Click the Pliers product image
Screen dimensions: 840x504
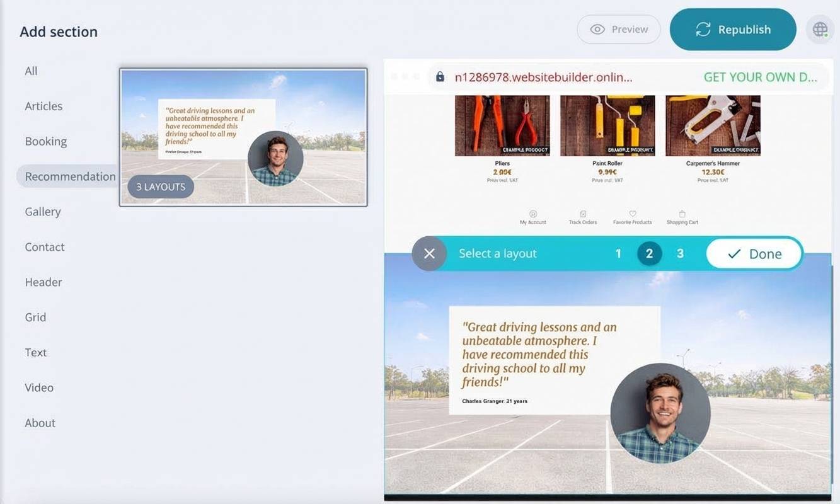click(502, 125)
